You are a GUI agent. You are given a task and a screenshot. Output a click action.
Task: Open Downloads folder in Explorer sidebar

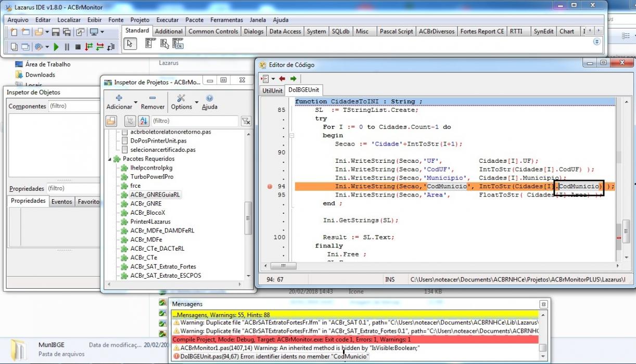click(x=40, y=75)
